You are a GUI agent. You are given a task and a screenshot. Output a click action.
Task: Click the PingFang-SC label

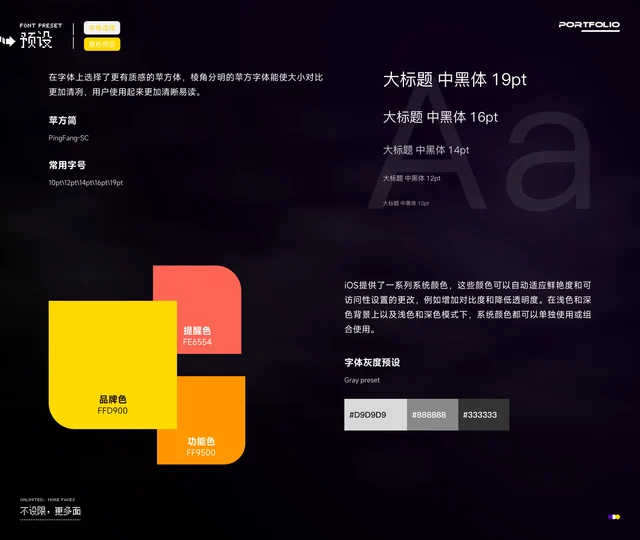[x=69, y=138]
